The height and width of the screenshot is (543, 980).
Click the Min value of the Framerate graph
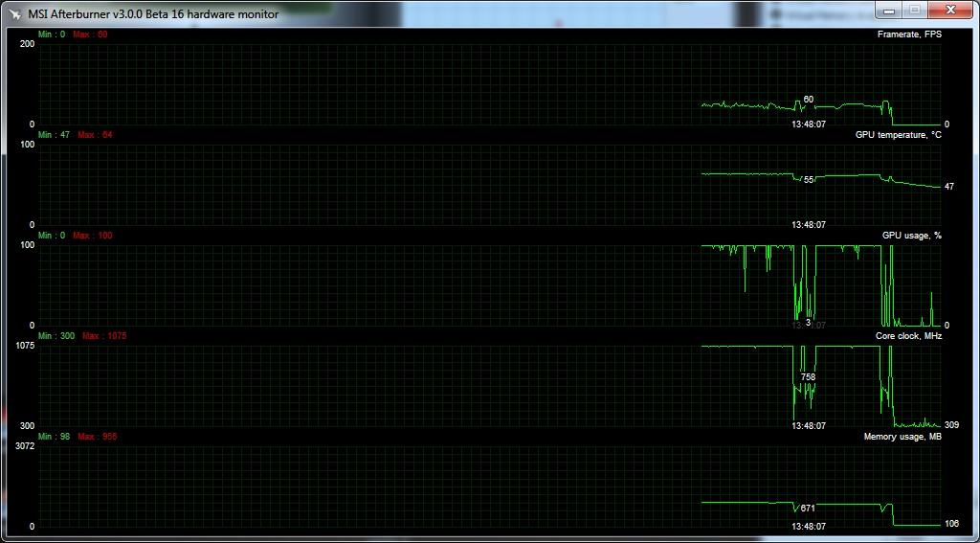click(x=52, y=34)
